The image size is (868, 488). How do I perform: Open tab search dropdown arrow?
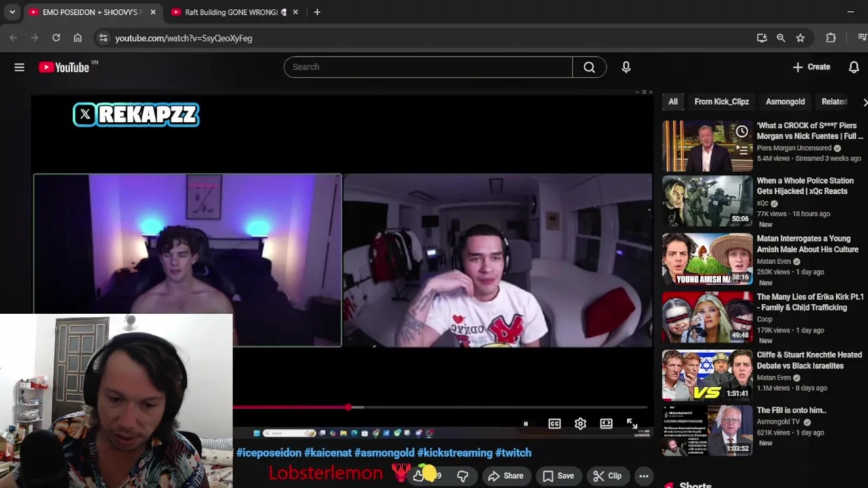(x=12, y=12)
